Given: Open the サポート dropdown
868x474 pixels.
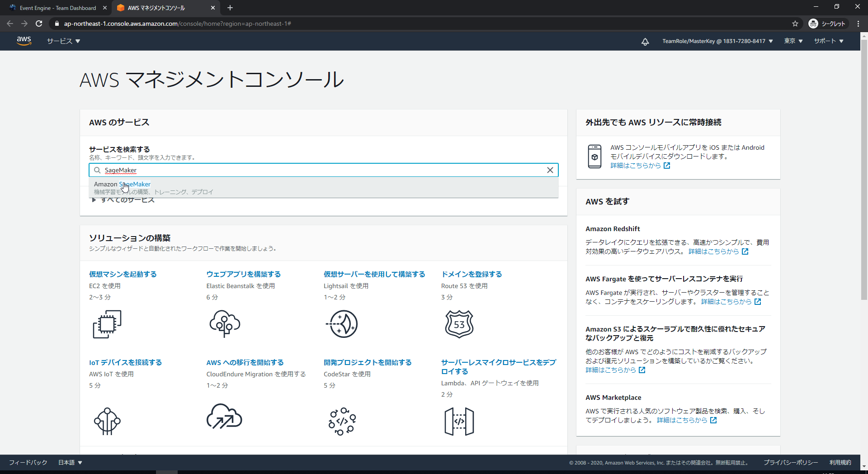Looking at the screenshot, I should coord(829,41).
